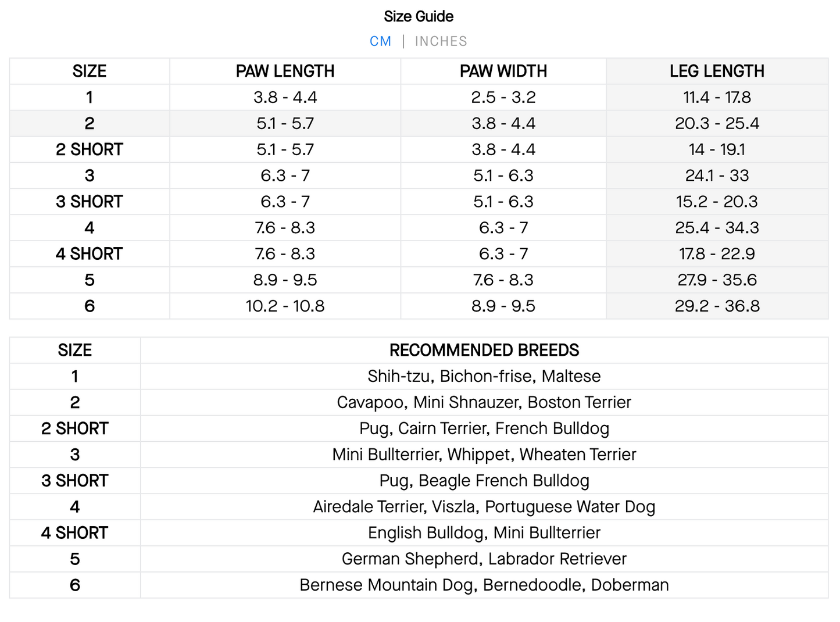Click the Cavapoo, Mini Shnauzer, Boston Terrier row

pyautogui.click(x=484, y=403)
